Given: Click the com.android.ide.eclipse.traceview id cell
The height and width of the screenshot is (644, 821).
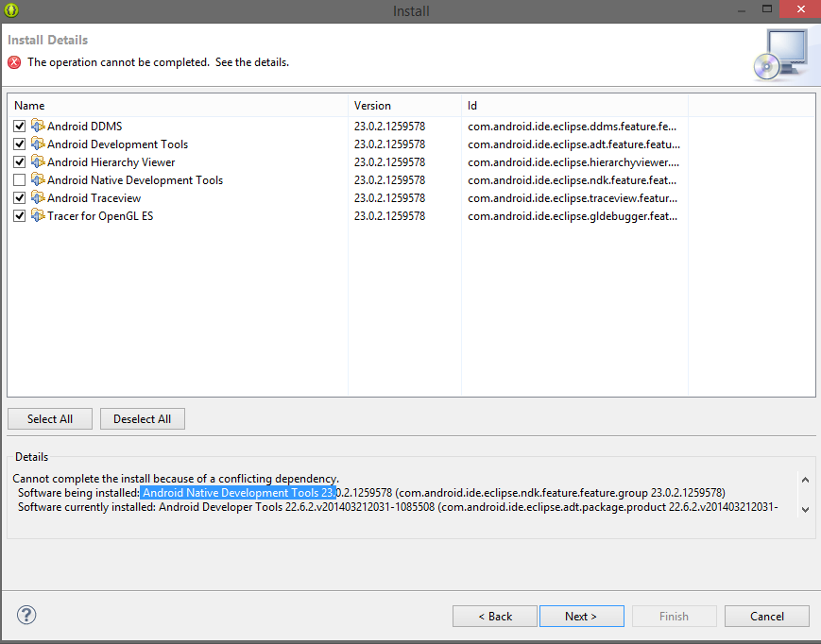Looking at the screenshot, I should point(573,197).
